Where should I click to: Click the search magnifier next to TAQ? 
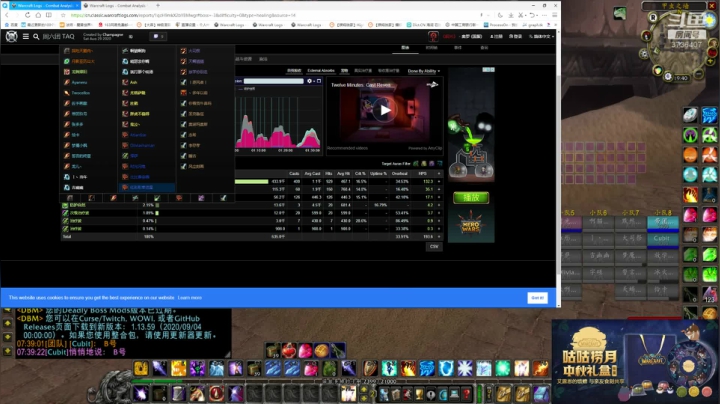36,36
